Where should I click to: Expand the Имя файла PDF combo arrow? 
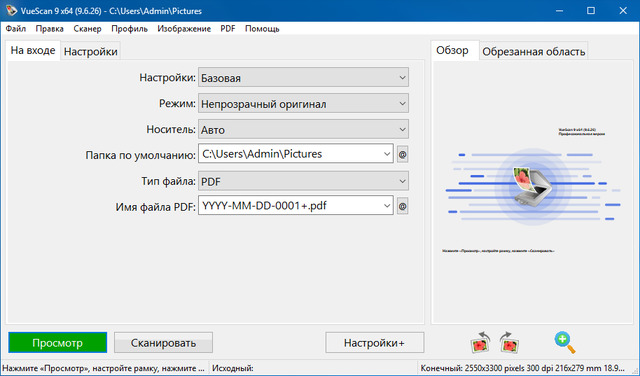387,206
